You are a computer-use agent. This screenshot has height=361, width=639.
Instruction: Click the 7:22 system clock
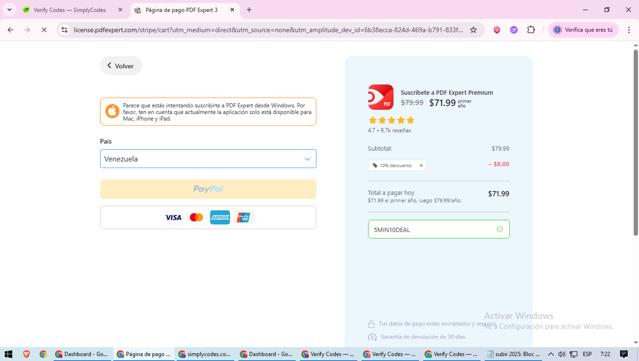tap(605, 354)
